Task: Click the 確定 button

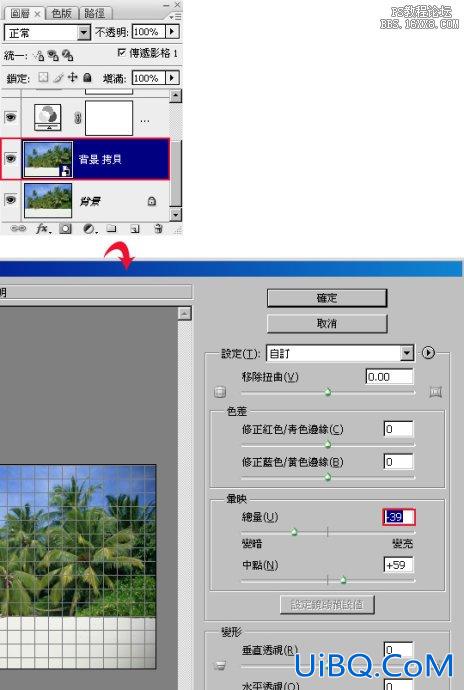Action: click(x=327, y=298)
